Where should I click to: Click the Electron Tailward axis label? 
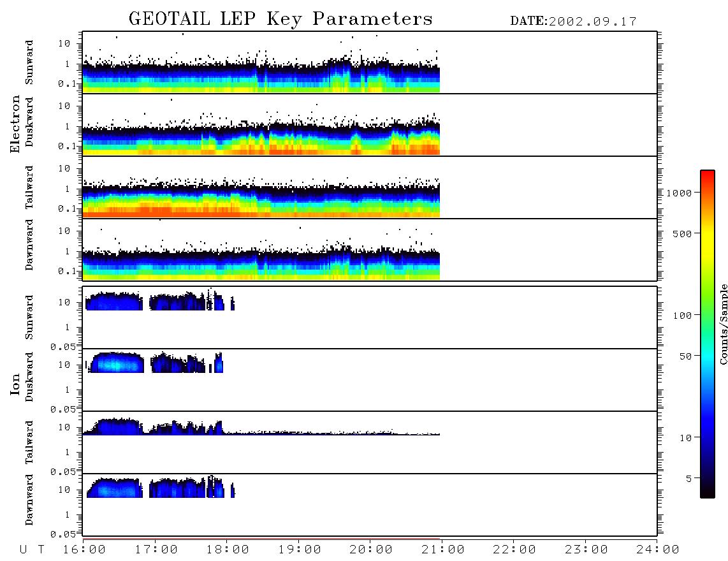pyautogui.click(x=29, y=187)
